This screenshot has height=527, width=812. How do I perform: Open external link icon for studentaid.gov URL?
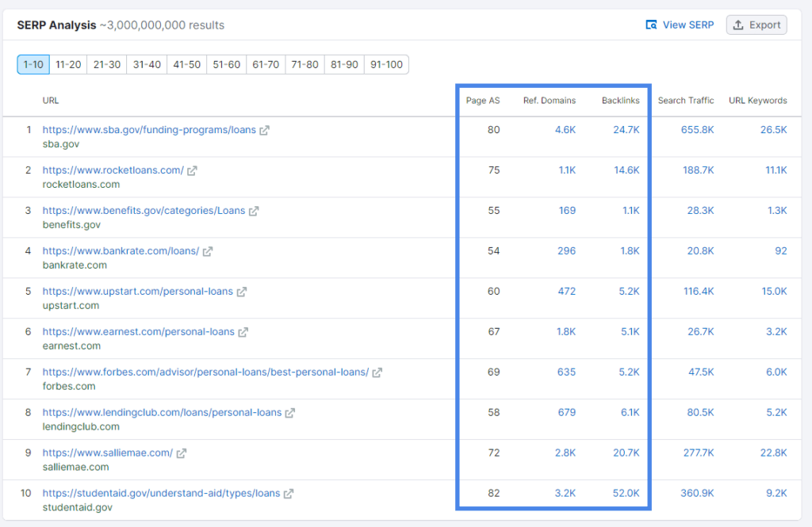click(x=289, y=494)
